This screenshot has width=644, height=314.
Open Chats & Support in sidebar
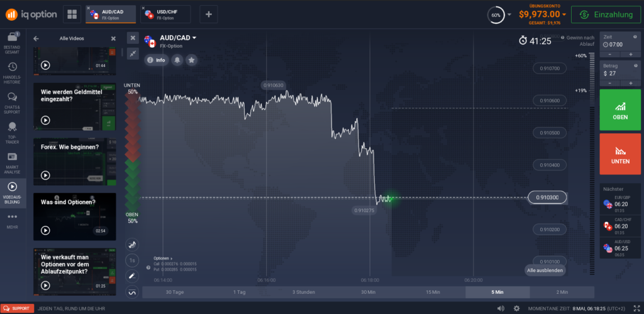tap(13, 103)
